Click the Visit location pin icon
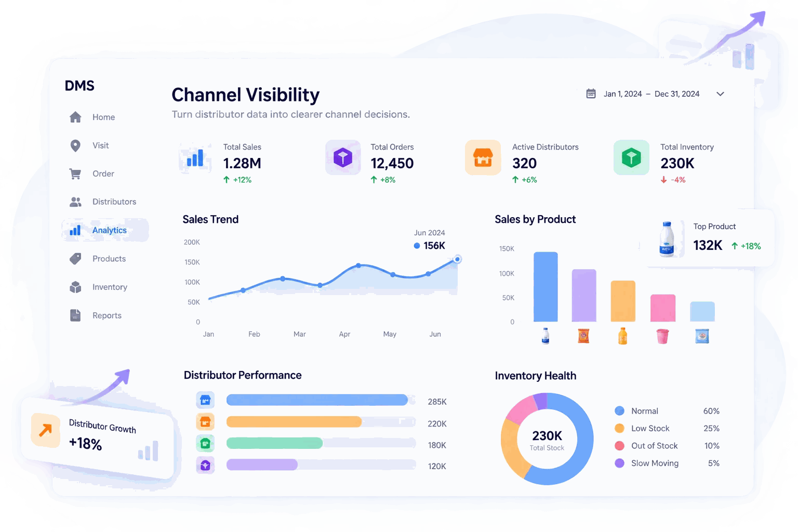The image size is (798, 532). coord(75,145)
